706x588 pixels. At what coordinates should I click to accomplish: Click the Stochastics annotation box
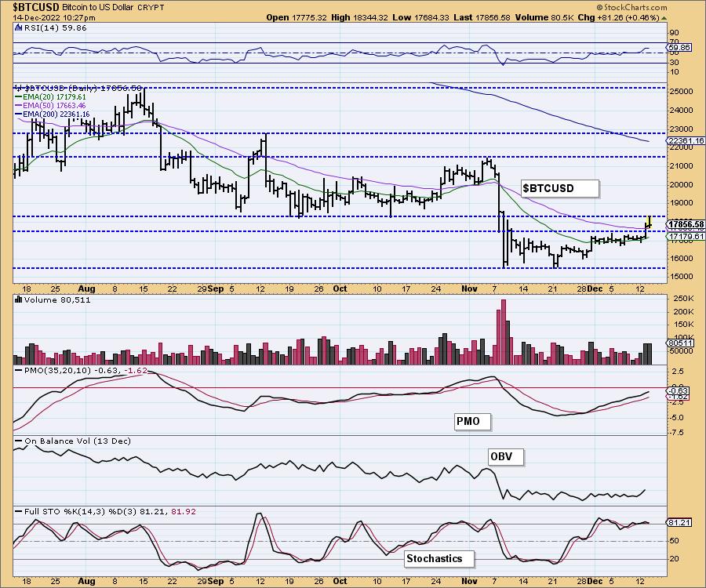tap(439, 559)
